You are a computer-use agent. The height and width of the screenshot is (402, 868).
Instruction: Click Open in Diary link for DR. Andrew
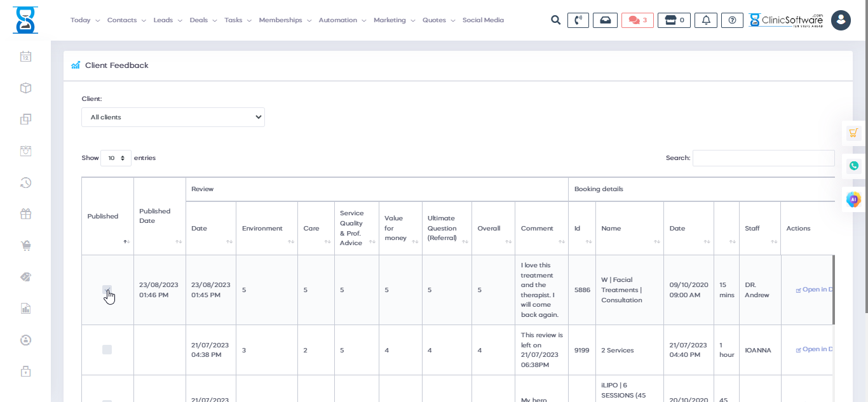(x=817, y=290)
